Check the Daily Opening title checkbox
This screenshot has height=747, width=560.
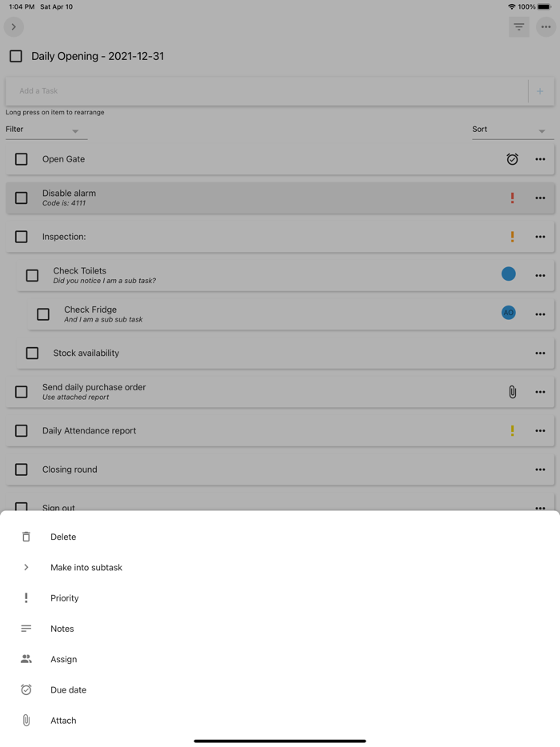click(x=15, y=56)
